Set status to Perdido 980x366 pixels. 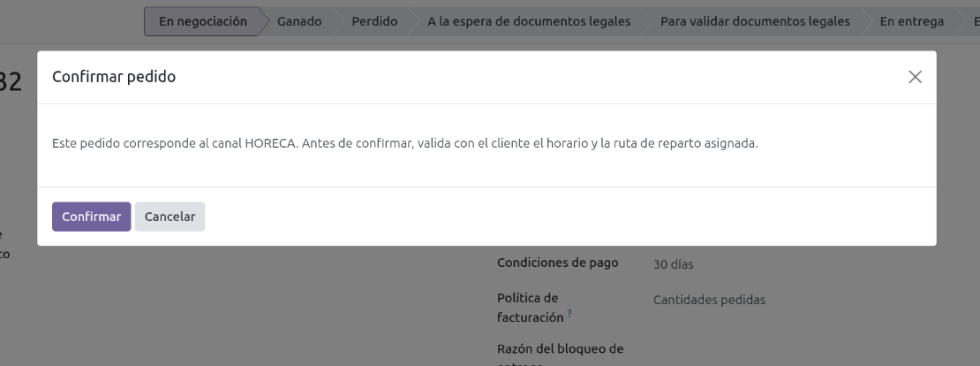(374, 21)
